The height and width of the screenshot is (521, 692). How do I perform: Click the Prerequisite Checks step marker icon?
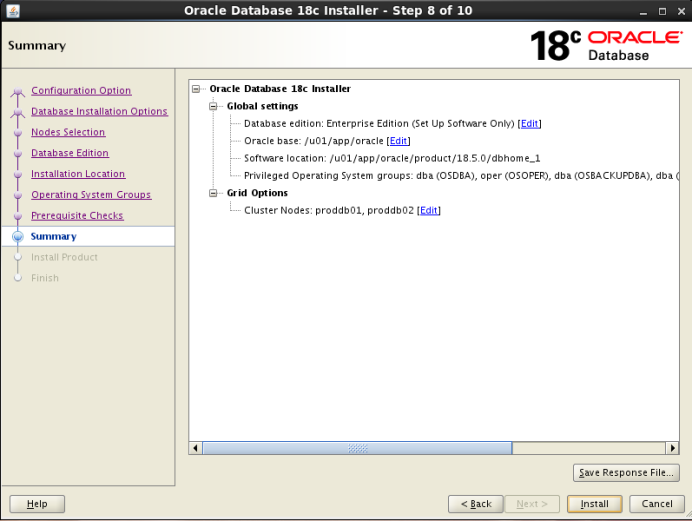click(18, 216)
